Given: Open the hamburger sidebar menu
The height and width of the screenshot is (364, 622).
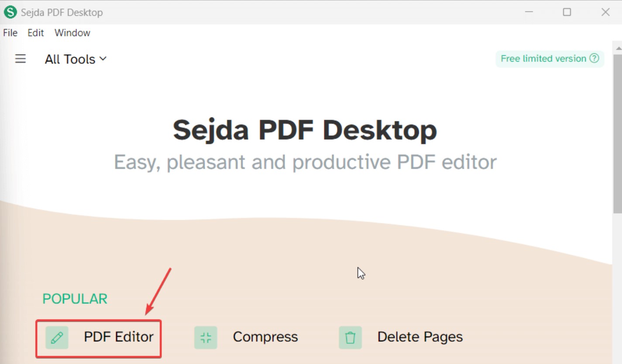Looking at the screenshot, I should 21,59.
